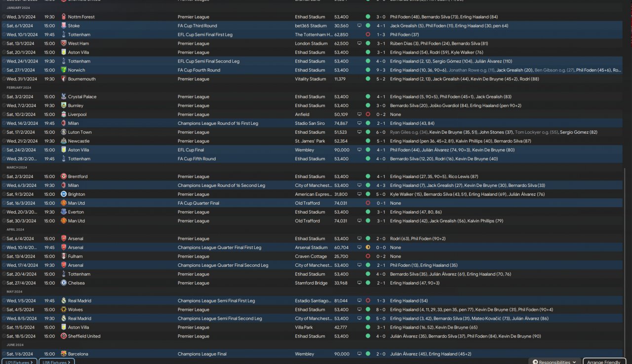Image resolution: width=632 pixels, height=364 pixels.
Task: Click the Norwich club badge
Action: tap(64, 70)
